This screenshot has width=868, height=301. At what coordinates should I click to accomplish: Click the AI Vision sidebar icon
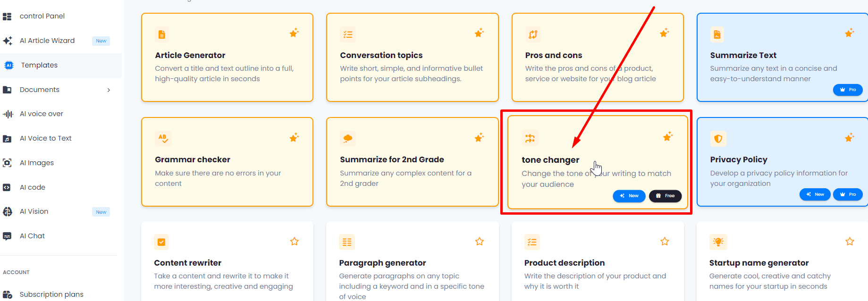point(8,212)
